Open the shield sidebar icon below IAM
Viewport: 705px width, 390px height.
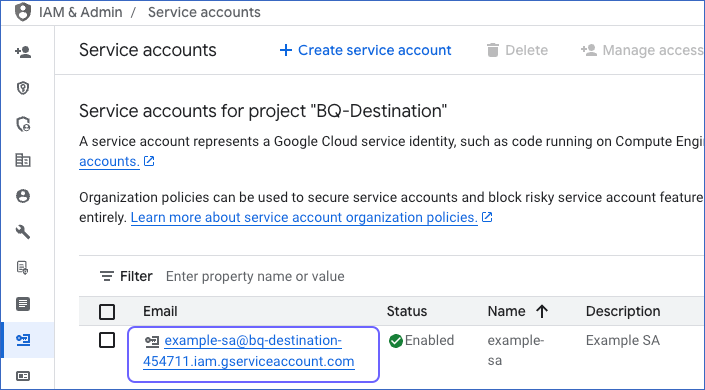(23, 88)
